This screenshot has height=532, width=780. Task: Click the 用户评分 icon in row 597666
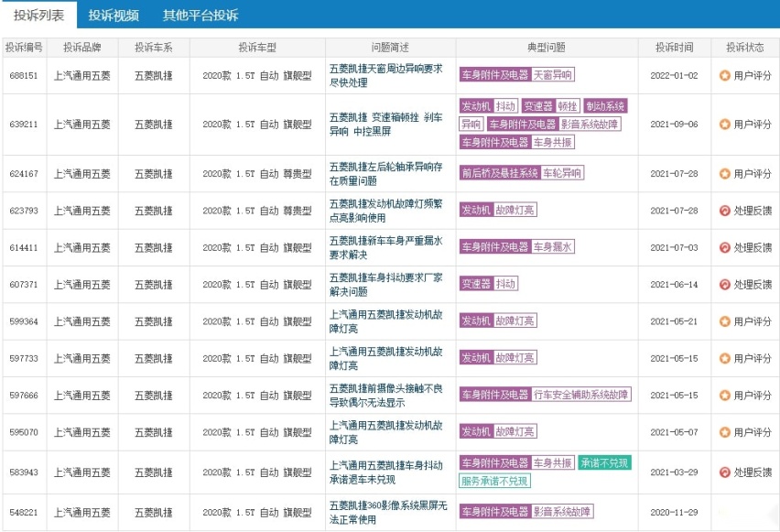pos(725,396)
